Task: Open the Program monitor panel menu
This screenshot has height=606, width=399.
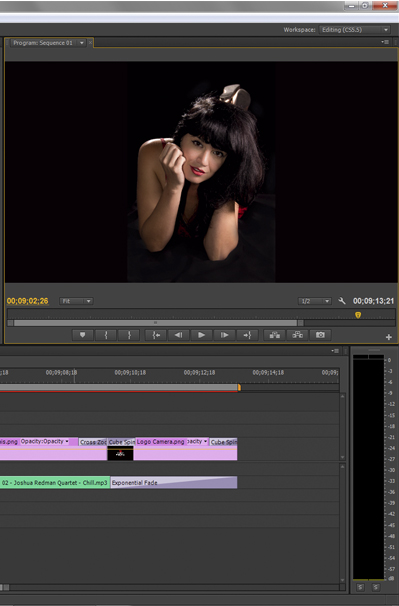Action: click(385, 42)
